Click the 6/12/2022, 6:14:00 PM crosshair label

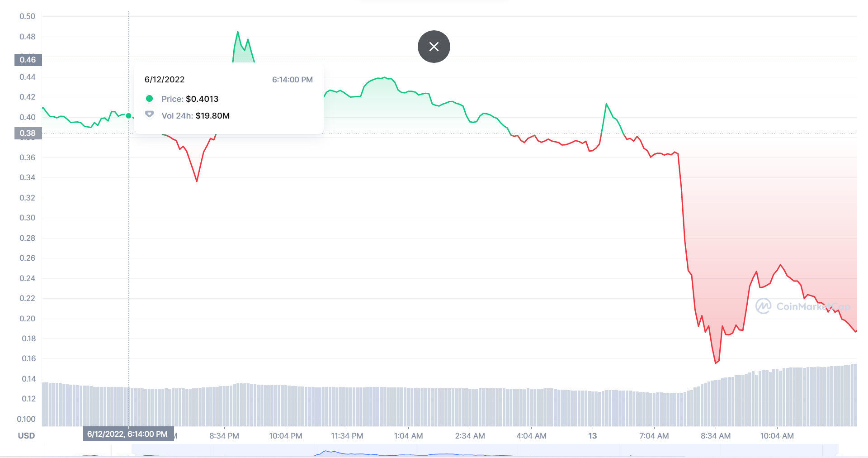(x=128, y=434)
